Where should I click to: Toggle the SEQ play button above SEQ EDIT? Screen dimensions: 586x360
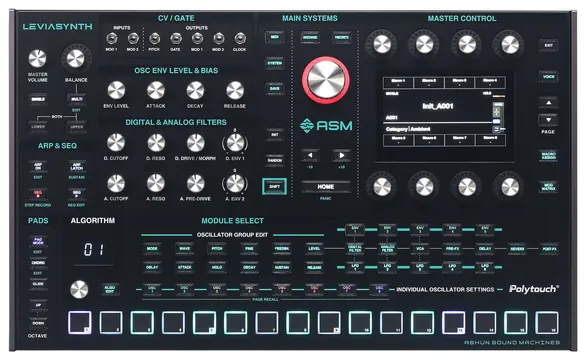click(76, 194)
